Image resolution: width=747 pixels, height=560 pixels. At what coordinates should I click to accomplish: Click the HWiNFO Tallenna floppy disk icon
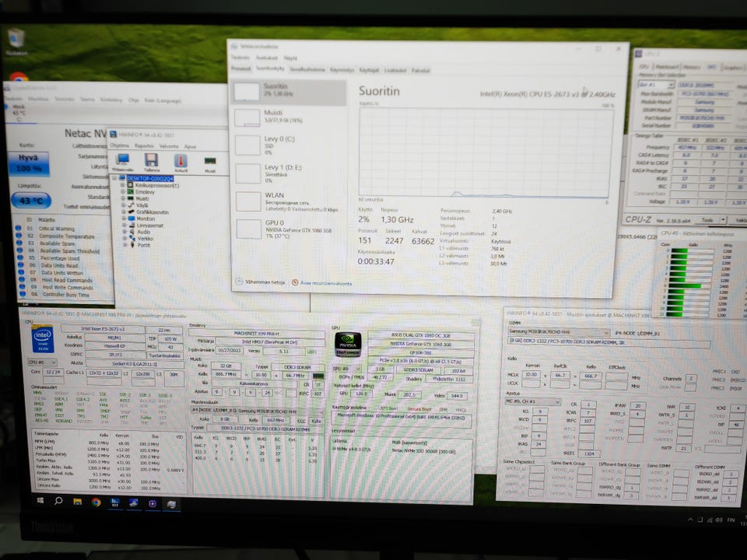[152, 159]
